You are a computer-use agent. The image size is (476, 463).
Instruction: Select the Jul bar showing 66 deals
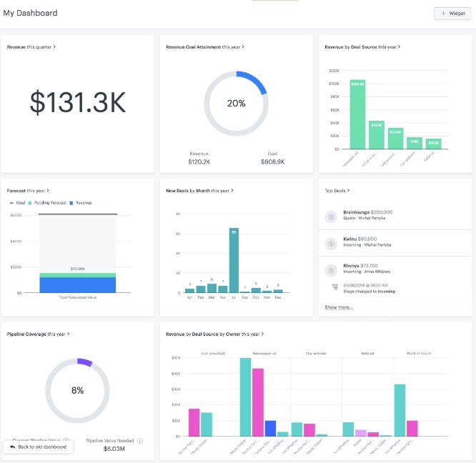(x=234, y=260)
